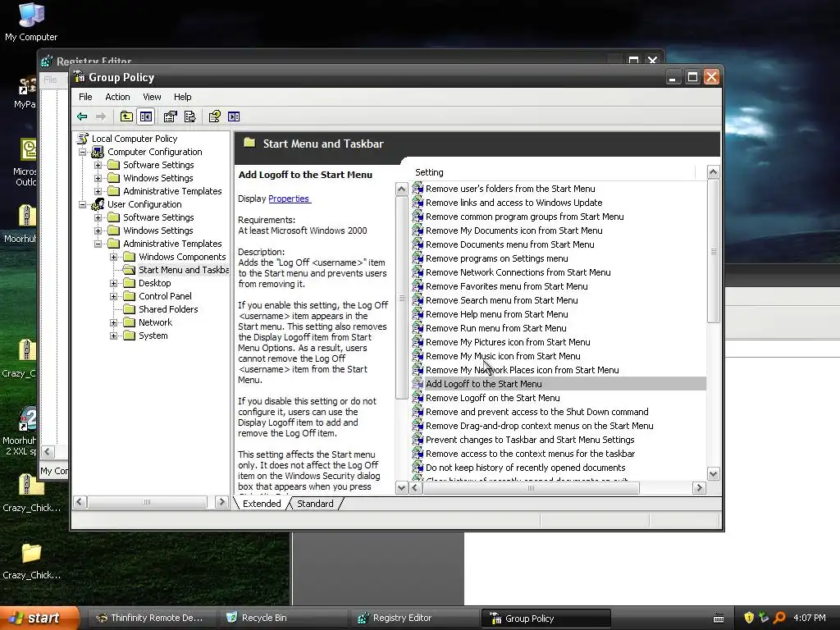Screen dimensions: 840x630
Task: Toggle the Show/Hide Console Tree icon
Action: [x=146, y=116]
